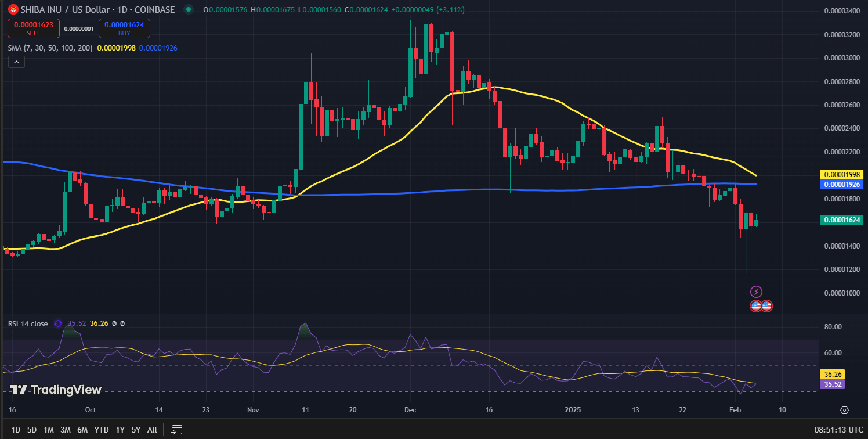The height and width of the screenshot is (439, 868).
Task: Select the YTD time range
Action: [x=101, y=430]
